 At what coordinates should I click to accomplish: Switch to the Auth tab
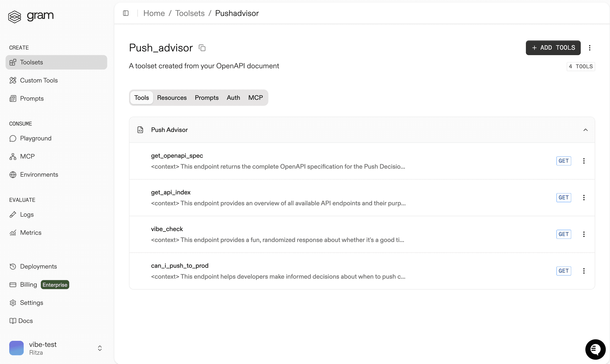pyautogui.click(x=233, y=98)
